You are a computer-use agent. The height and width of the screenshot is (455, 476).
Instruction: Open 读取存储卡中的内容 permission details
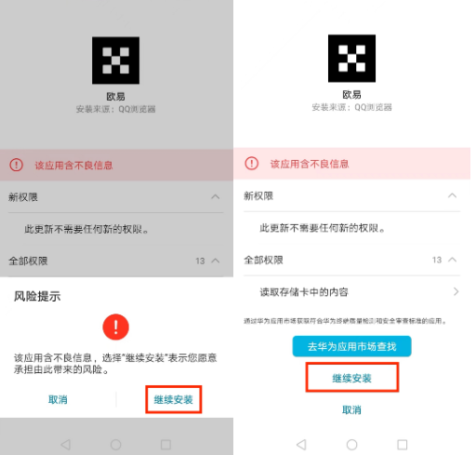click(351, 291)
